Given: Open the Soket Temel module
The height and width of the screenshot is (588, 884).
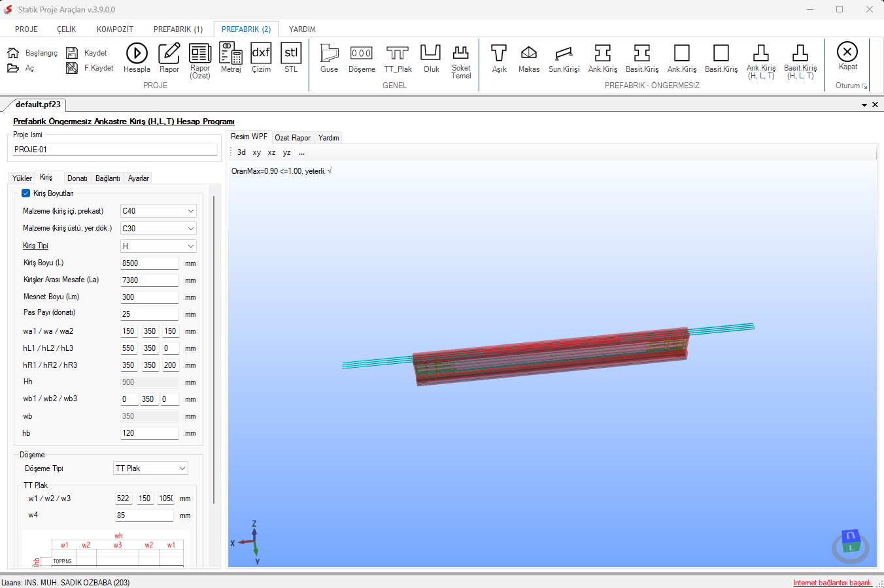Looking at the screenshot, I should [461, 61].
